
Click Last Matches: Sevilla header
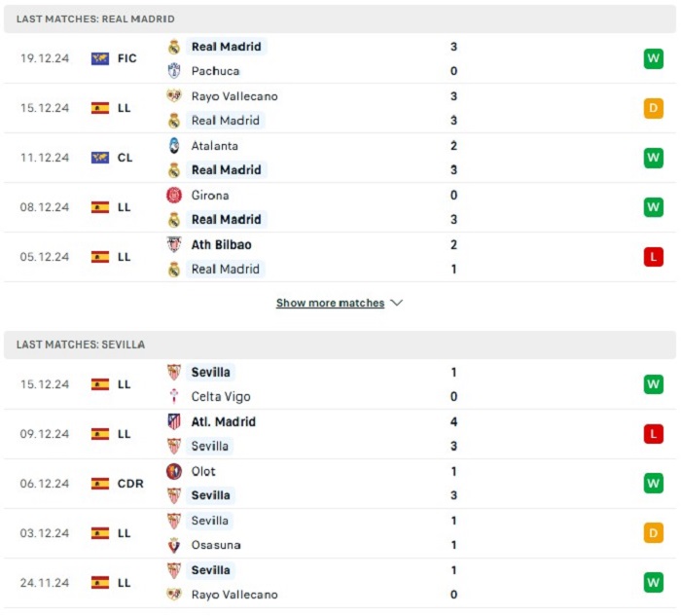(81, 344)
